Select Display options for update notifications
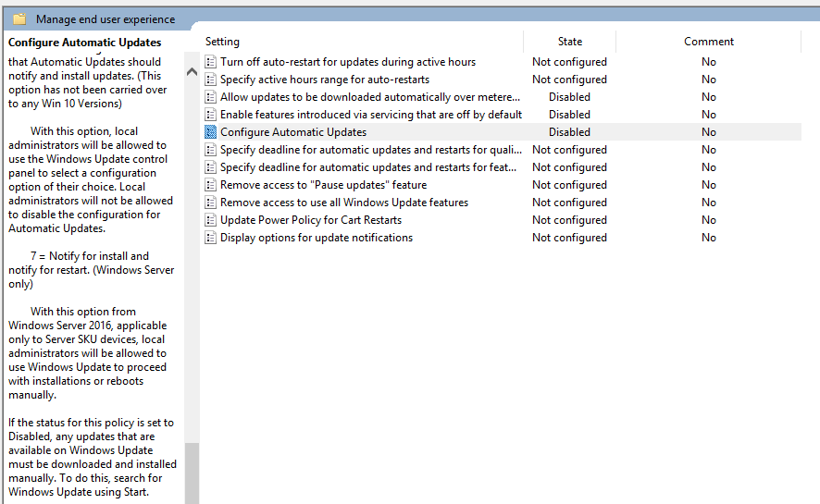Viewport: 820px width, 504px height. [x=317, y=238]
